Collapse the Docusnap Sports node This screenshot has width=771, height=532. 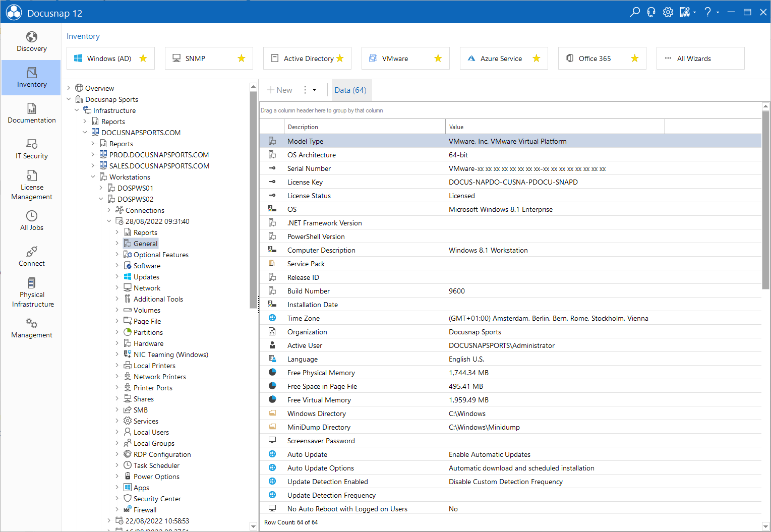[69, 99]
